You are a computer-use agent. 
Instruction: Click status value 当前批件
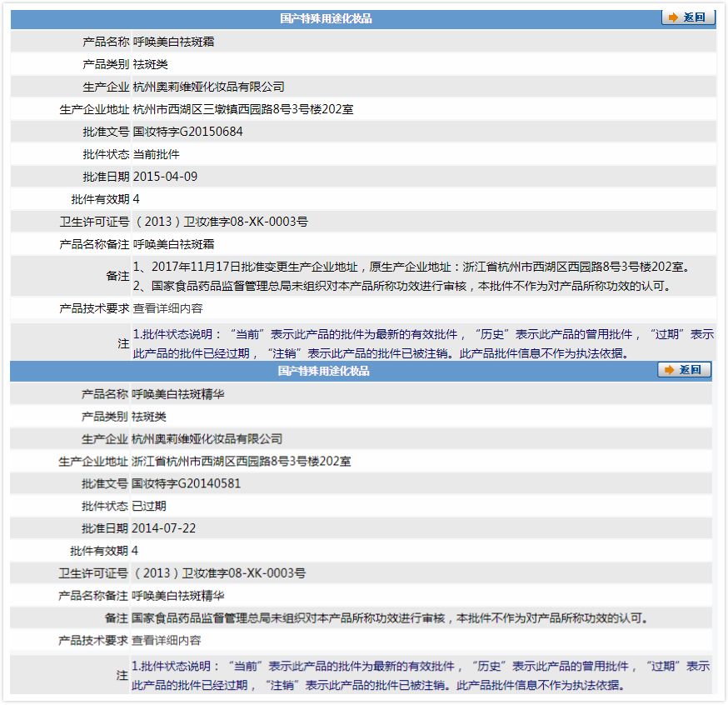156,154
